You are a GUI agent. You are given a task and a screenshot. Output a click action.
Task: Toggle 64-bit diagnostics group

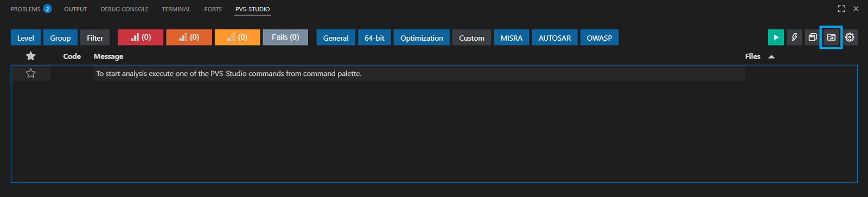374,37
